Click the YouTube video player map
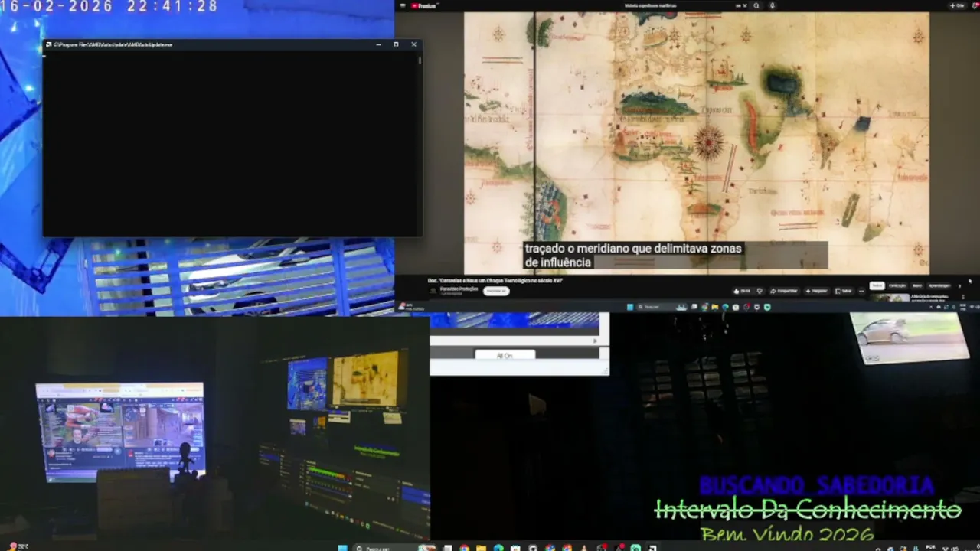The image size is (980, 551). tap(696, 143)
